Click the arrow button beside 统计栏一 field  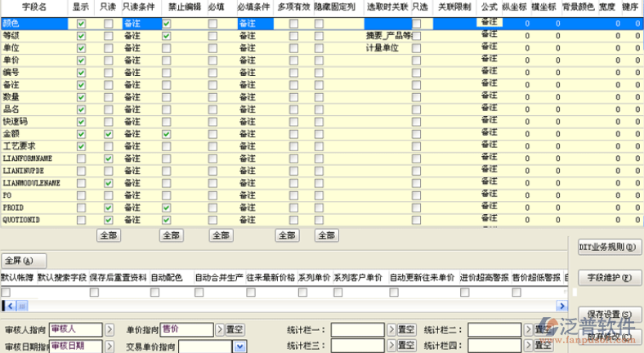(391, 329)
